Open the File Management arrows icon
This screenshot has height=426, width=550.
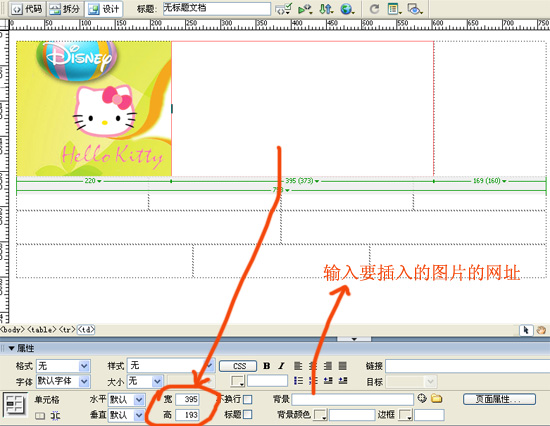click(326, 9)
